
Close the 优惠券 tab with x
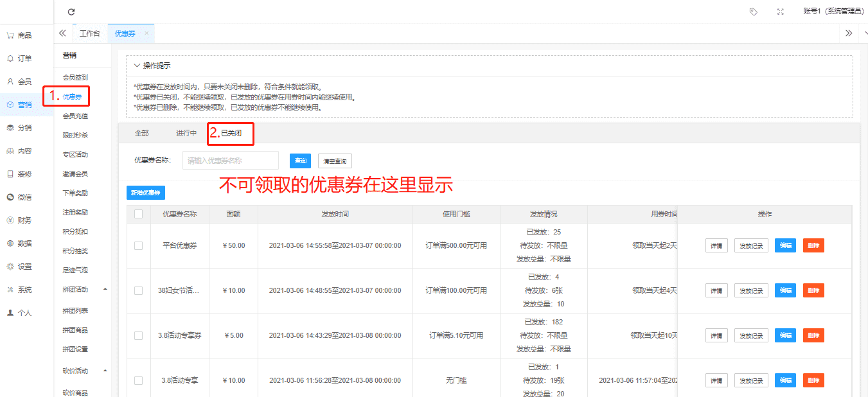146,33
